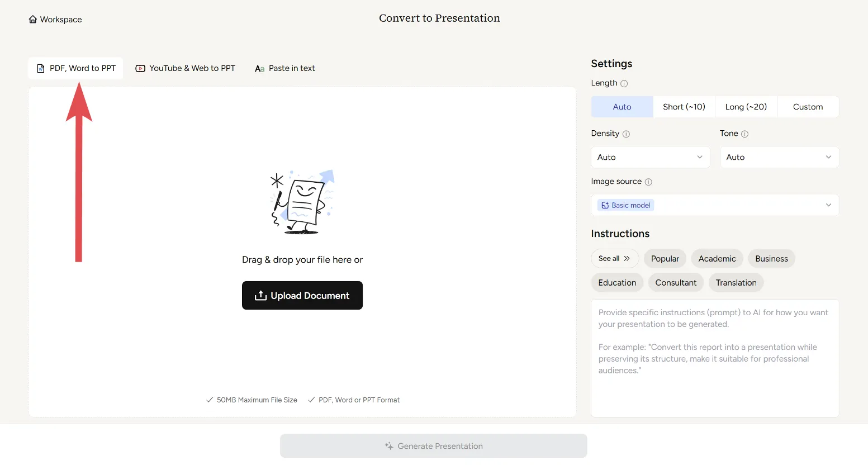Switch to YouTube & Web to PPT tab

point(186,68)
